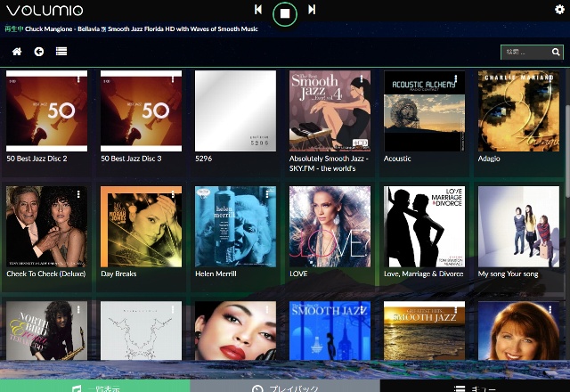Open the 5296 album cover
Image resolution: width=570 pixels, height=392 pixels.
click(235, 110)
